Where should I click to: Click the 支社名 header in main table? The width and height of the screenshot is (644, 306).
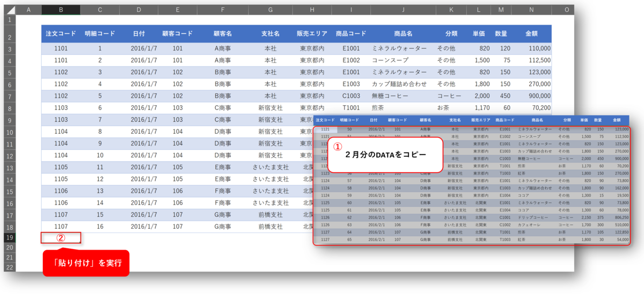click(x=270, y=34)
